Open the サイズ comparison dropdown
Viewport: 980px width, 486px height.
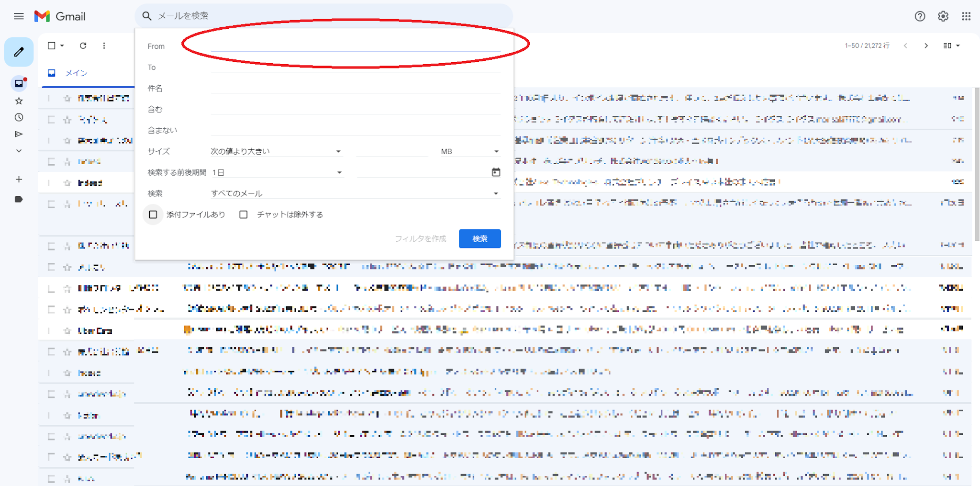click(x=276, y=151)
